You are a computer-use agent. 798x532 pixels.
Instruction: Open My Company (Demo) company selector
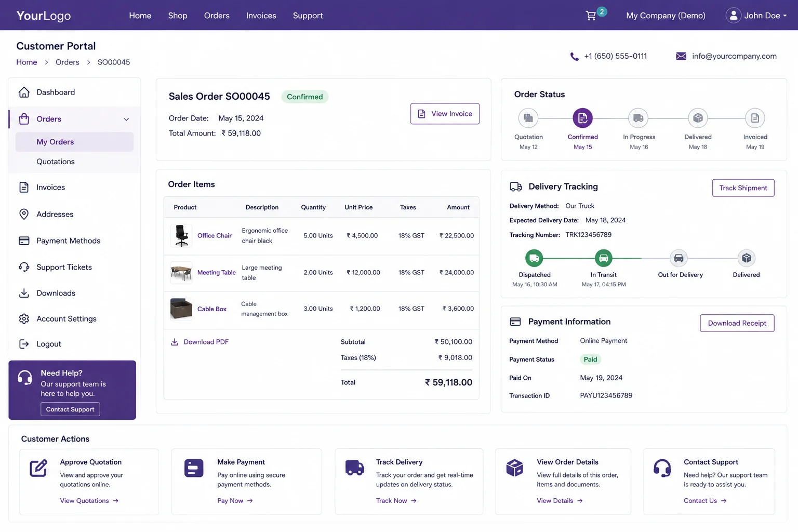[x=666, y=16]
